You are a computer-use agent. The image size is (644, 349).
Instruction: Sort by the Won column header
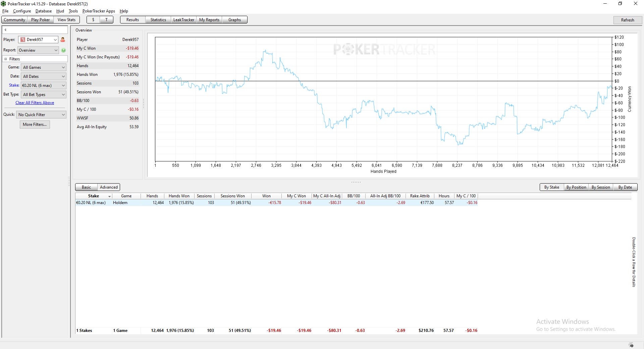(267, 196)
